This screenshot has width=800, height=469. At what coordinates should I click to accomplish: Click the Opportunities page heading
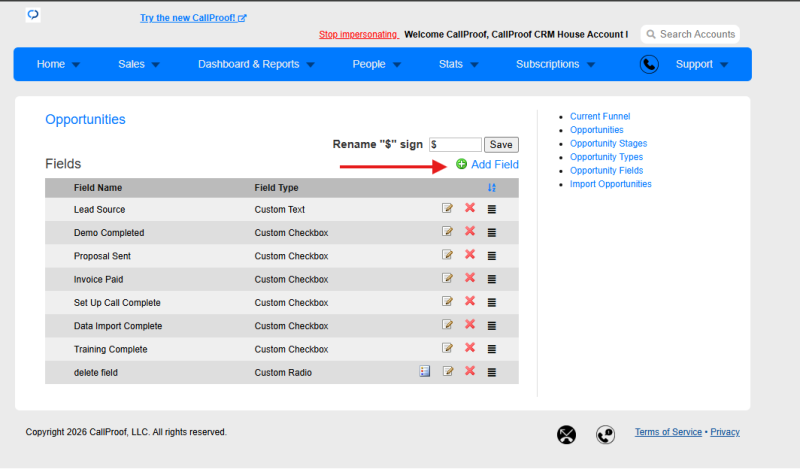pyautogui.click(x=85, y=119)
